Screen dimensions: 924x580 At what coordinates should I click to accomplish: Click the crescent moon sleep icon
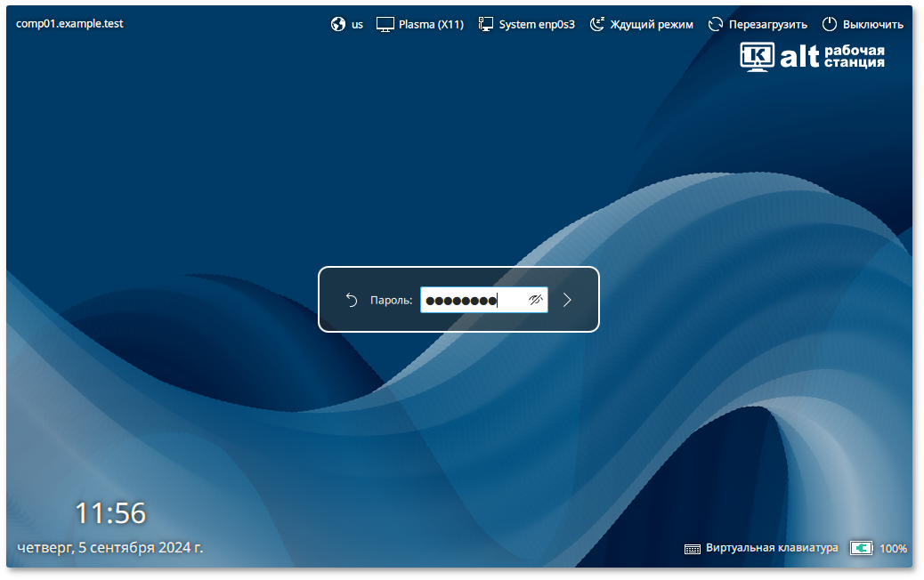coord(597,24)
